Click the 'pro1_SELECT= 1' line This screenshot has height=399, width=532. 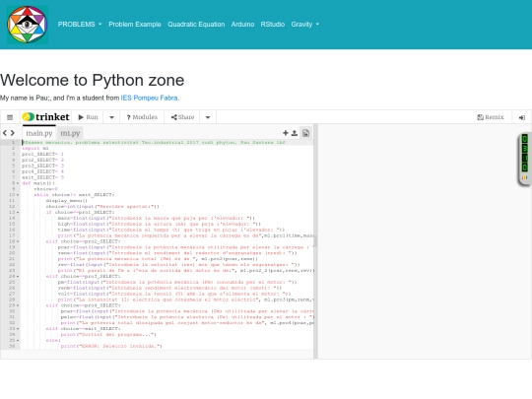(x=42, y=154)
